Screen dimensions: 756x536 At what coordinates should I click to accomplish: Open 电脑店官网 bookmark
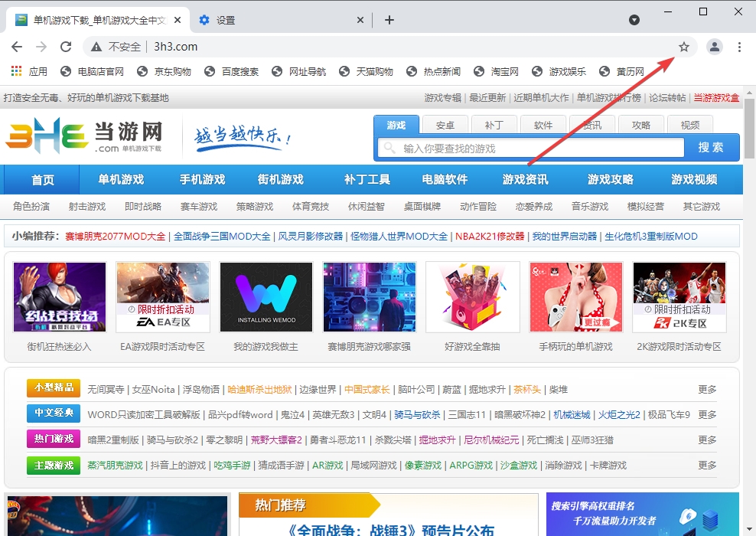(x=92, y=71)
